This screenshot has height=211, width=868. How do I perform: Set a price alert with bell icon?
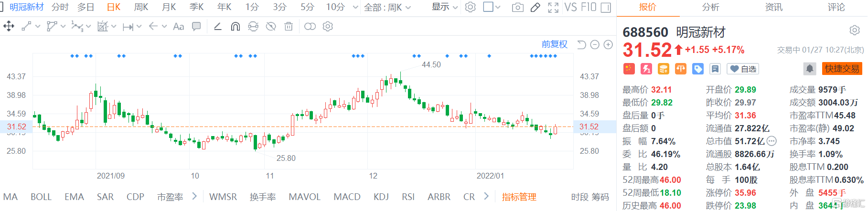pyautogui.click(x=810, y=69)
